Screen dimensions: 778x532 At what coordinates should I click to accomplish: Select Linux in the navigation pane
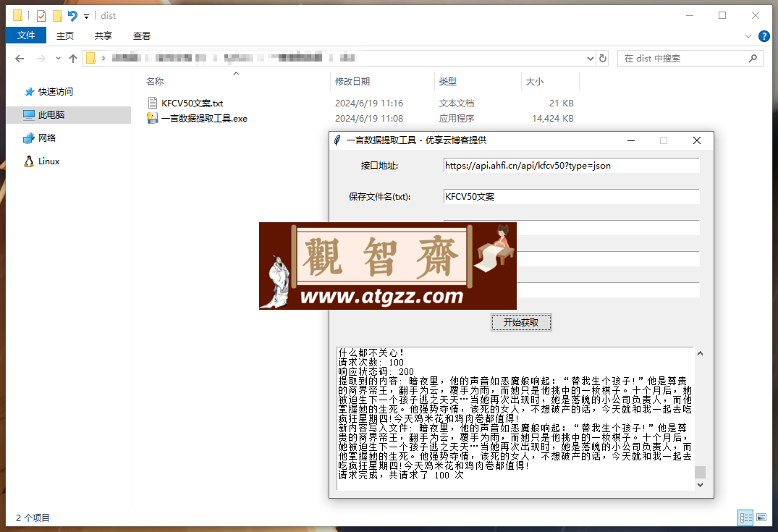click(48, 161)
